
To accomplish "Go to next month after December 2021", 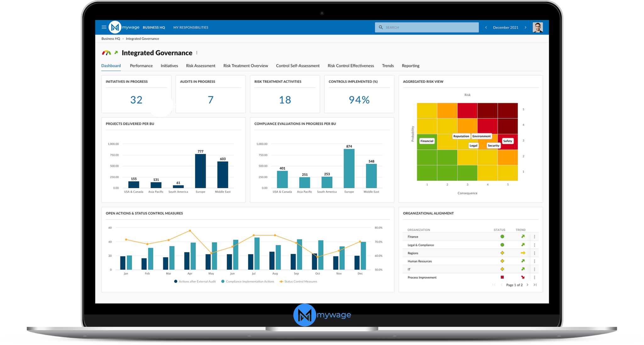I will [525, 27].
